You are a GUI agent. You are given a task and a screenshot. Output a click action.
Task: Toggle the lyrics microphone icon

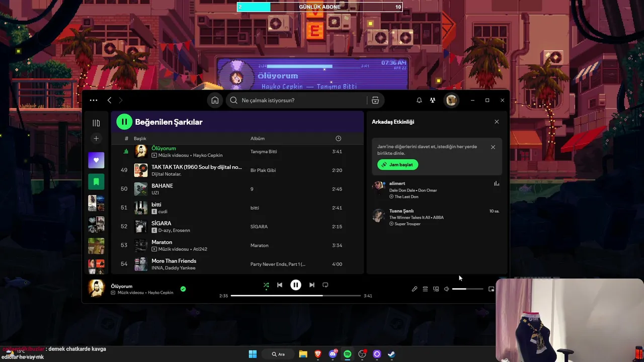tap(415, 289)
